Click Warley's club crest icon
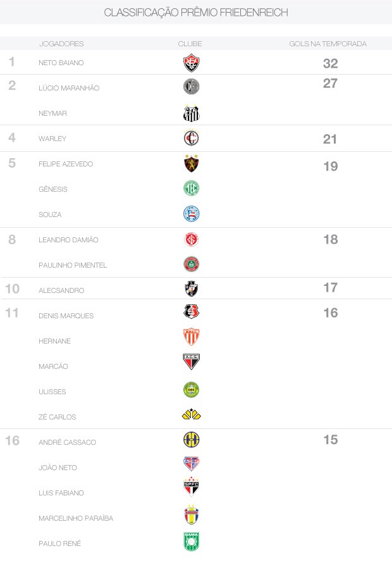 [x=191, y=138]
